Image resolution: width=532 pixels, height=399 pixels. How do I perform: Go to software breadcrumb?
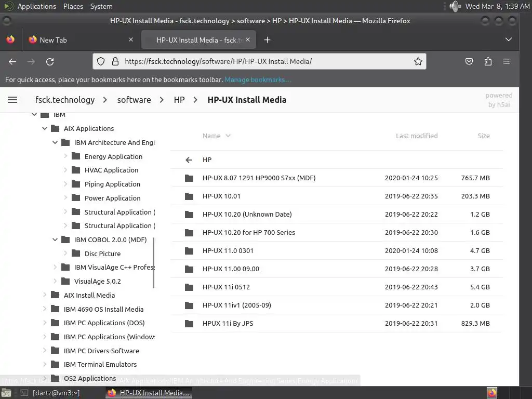tap(134, 100)
